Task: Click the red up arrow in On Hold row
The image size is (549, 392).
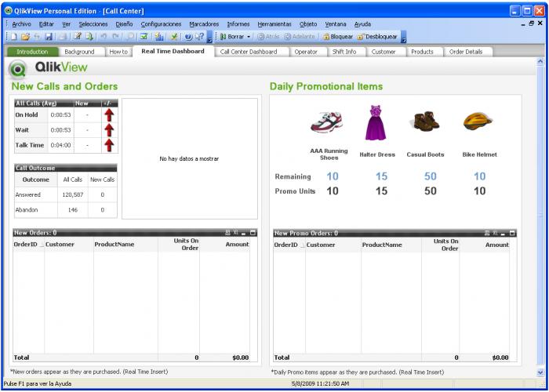Action: [109, 114]
